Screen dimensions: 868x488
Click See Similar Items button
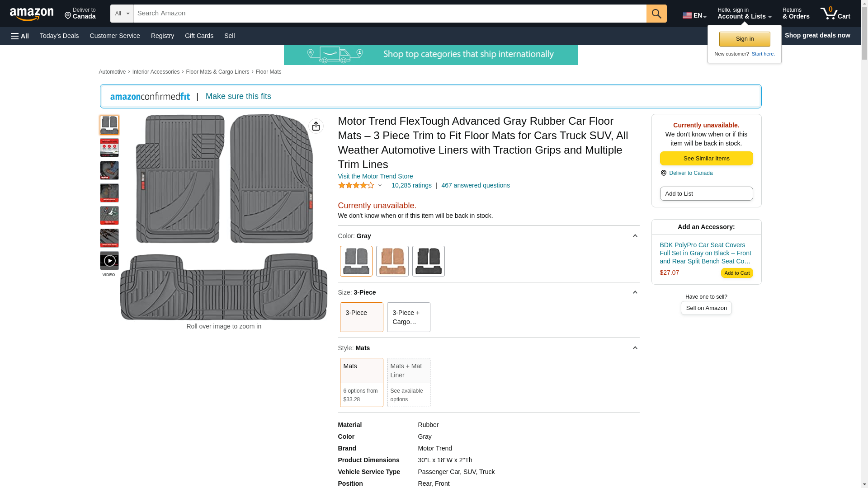(706, 159)
